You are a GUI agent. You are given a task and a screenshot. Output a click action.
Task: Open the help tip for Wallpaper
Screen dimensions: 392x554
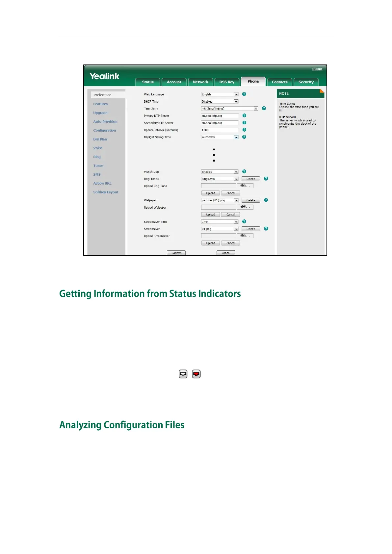tap(266, 200)
